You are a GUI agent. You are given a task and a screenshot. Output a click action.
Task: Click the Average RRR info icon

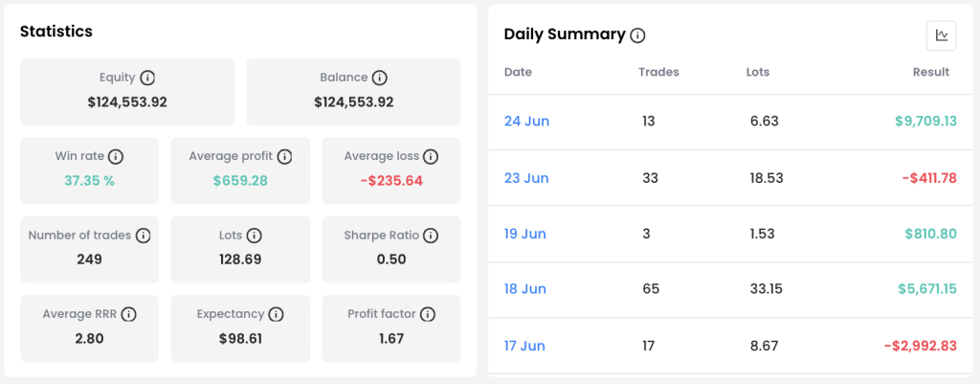tap(129, 315)
